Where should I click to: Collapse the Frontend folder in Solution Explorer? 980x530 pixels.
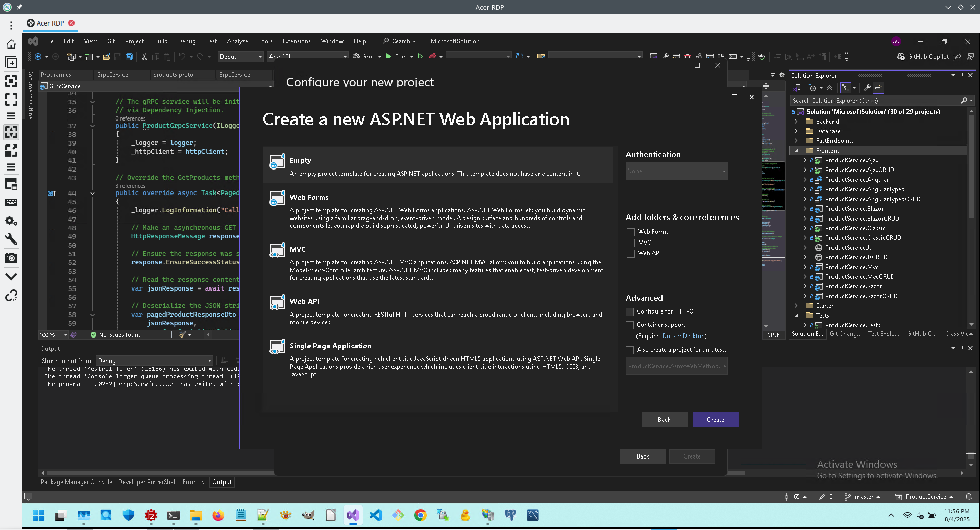pos(796,151)
